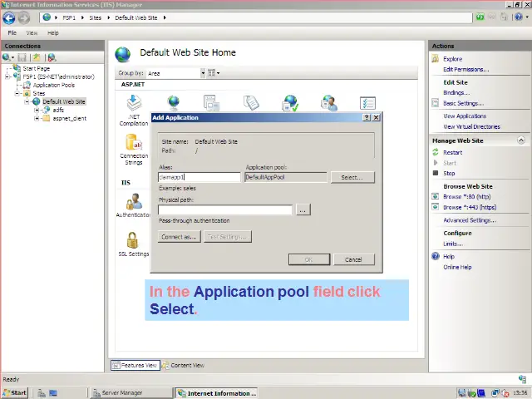The width and height of the screenshot is (532, 399).
Task: Switch to Server Manager taskbar button
Action: tap(131, 392)
